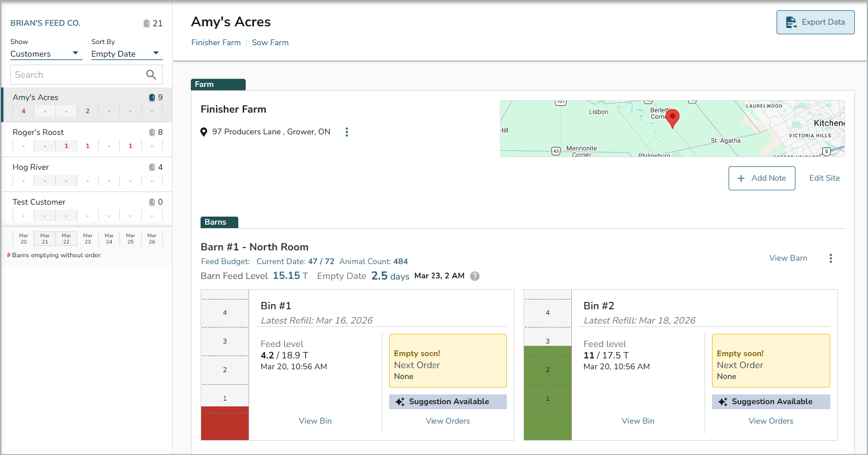Click the red map location pin
The image size is (868, 455).
coord(673,118)
